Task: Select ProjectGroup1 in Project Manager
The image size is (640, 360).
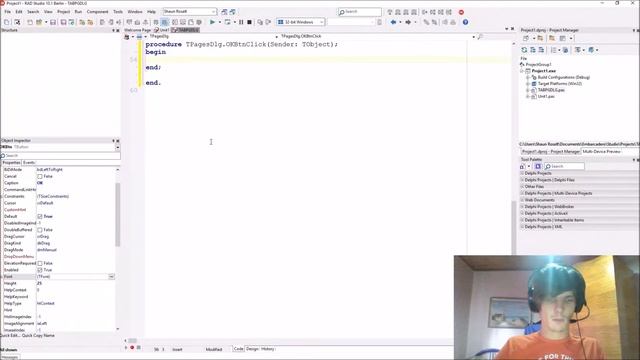Action: [538, 64]
